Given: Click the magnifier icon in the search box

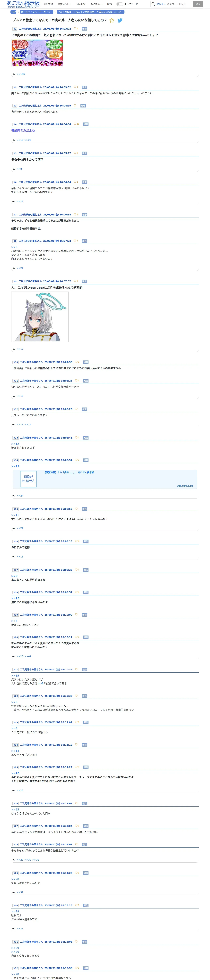Looking at the screenshot, I should 153,4.
